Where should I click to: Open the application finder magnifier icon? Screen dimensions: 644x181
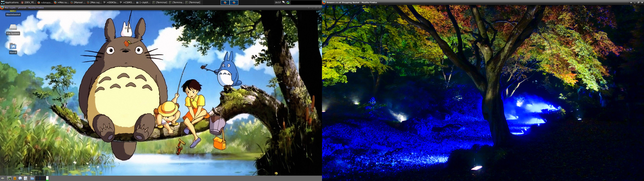25,178
